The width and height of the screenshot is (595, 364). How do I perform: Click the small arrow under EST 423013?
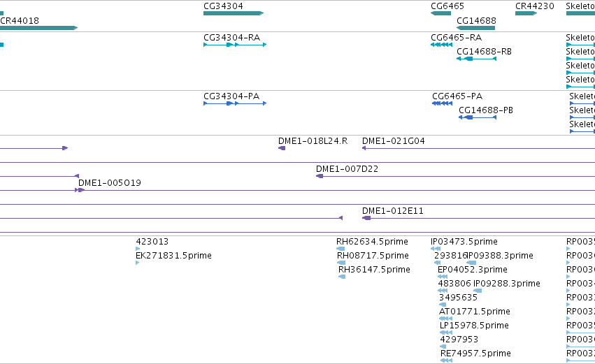[x=138, y=249]
